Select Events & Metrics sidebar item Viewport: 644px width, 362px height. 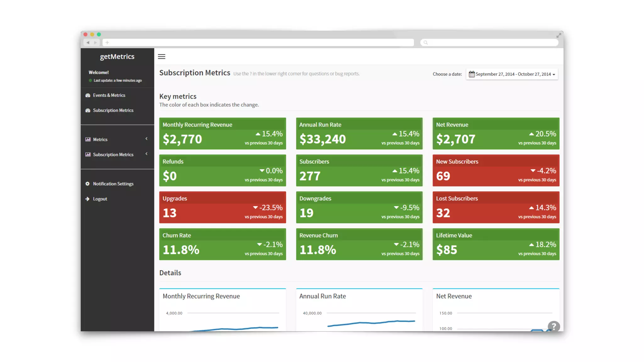pyautogui.click(x=109, y=95)
